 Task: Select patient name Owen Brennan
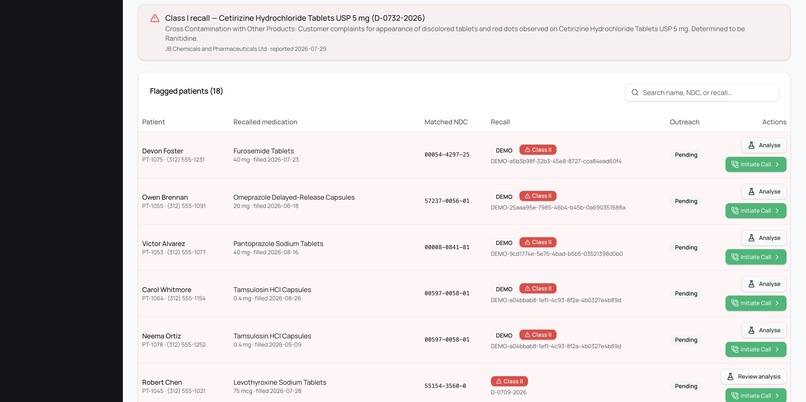tap(165, 197)
